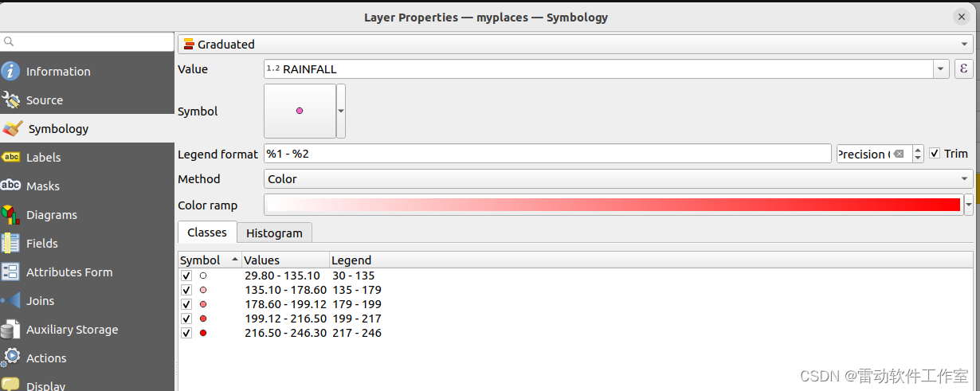Open the Symbol button dropdown arrow
Image resolution: width=980 pixels, height=391 pixels.
click(341, 111)
